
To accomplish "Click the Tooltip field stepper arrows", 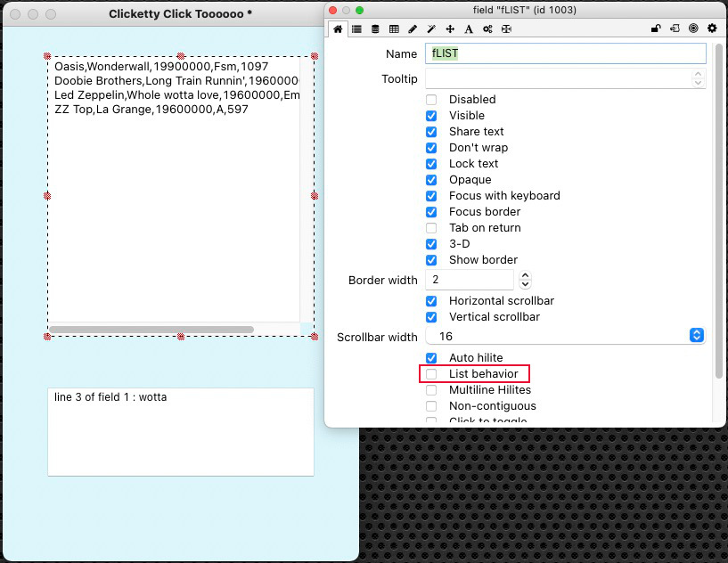I will pyautogui.click(x=698, y=79).
